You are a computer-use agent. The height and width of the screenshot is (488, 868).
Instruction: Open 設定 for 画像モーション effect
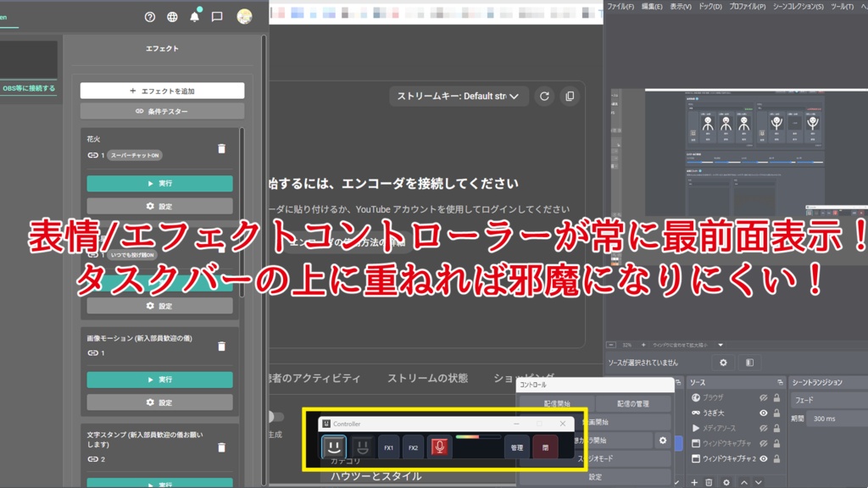click(x=159, y=402)
